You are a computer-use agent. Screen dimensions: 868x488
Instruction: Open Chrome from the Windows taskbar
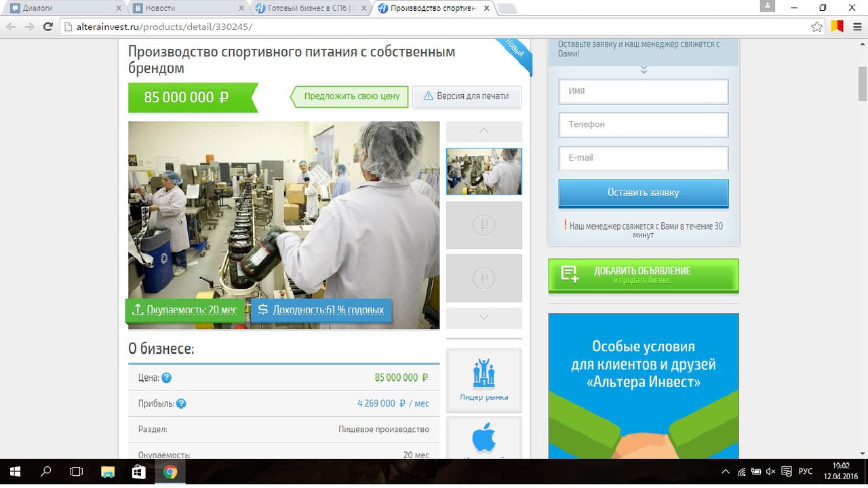click(170, 472)
